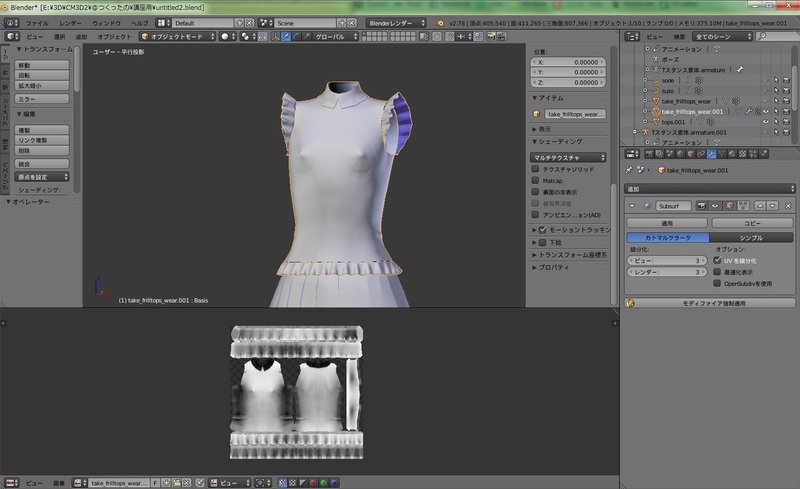Open the オブジェクトモード mode dropdown
Screen dimensions: 800x489
(x=176, y=36)
